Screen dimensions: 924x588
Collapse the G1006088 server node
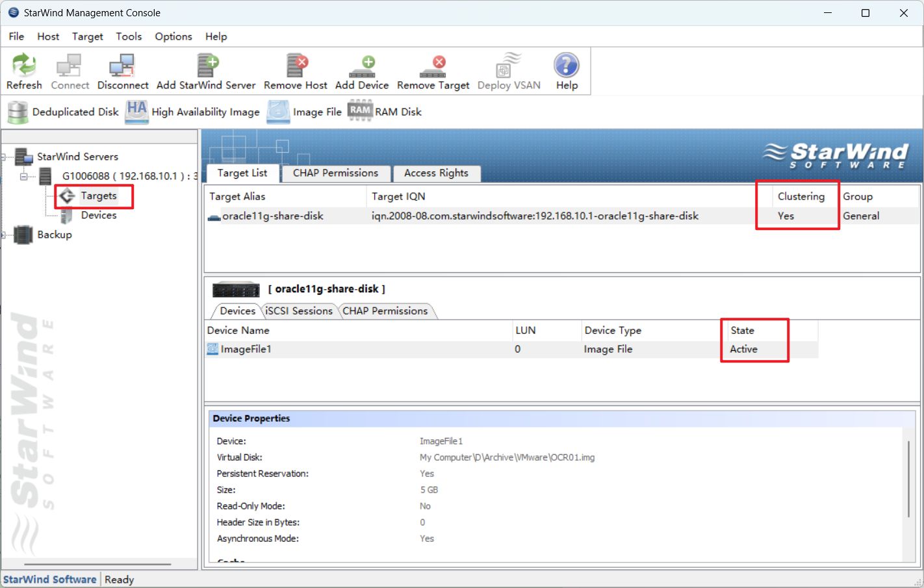24,176
